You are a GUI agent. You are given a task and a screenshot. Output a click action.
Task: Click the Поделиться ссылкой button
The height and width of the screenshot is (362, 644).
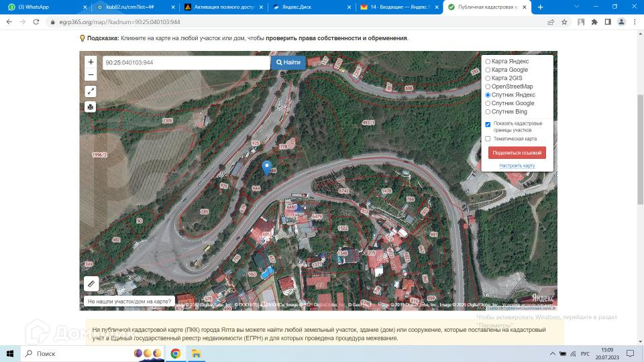(517, 153)
